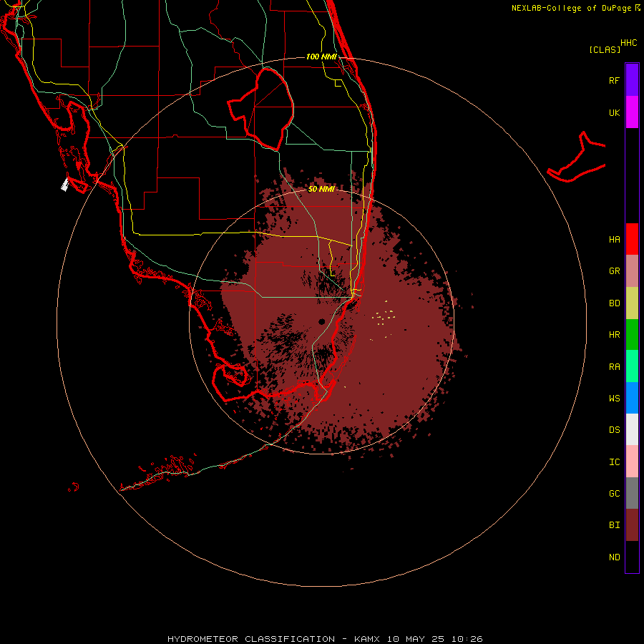Select the IC light pink legend swatch
The width and height of the screenshot is (644, 644).
(632, 462)
